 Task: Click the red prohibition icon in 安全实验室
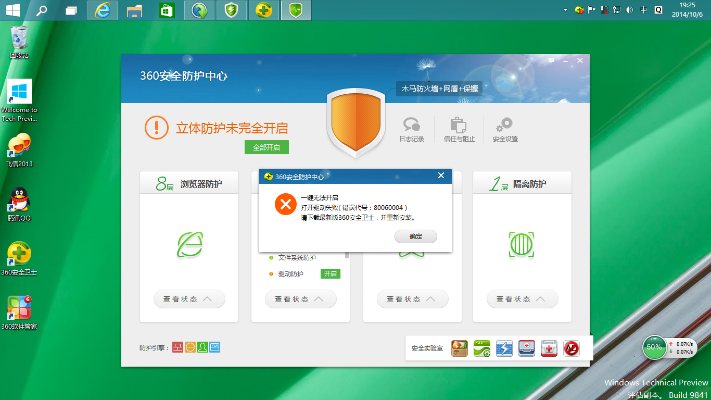click(572, 348)
